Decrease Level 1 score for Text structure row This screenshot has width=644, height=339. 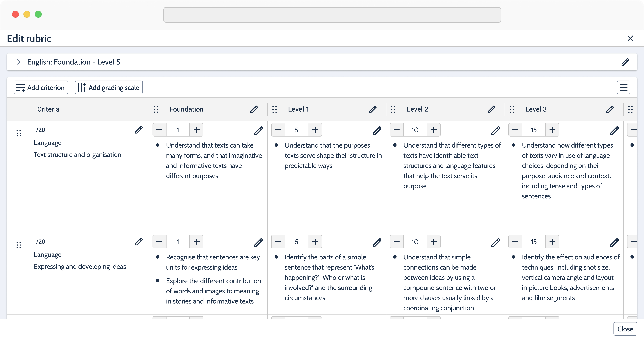pos(278,130)
